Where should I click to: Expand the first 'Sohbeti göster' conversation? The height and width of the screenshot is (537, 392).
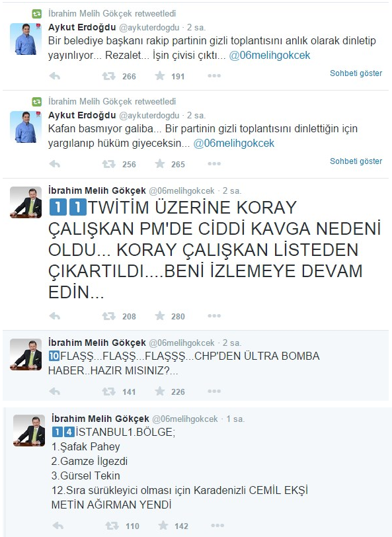(x=356, y=73)
